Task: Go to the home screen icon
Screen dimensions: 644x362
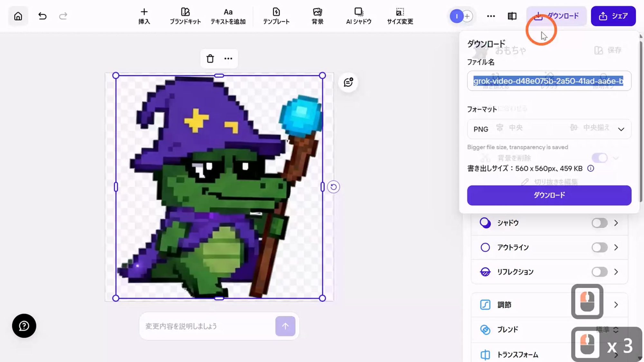Action: coord(18,16)
